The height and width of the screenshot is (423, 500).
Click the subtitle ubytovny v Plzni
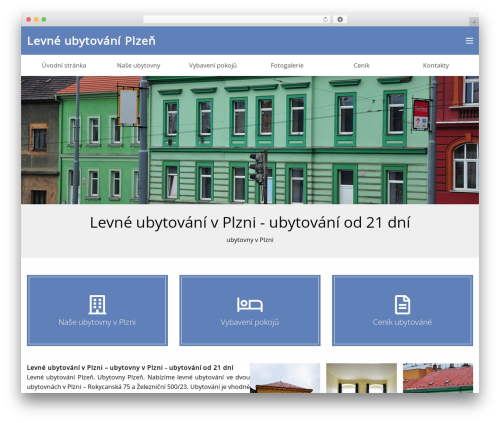pos(250,240)
